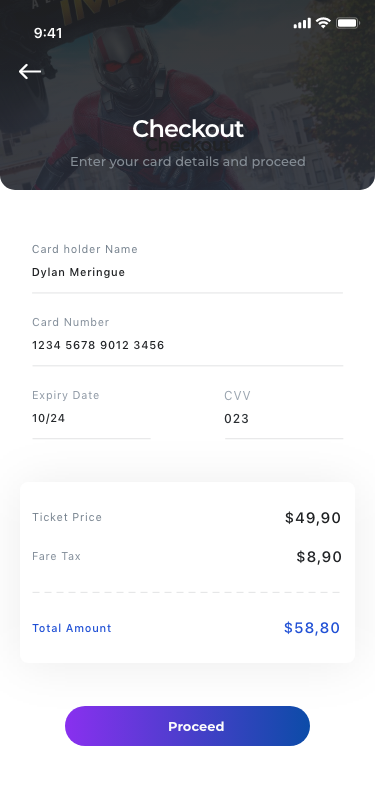
Task: Tap the Fare Tax label
Action: coord(56,556)
